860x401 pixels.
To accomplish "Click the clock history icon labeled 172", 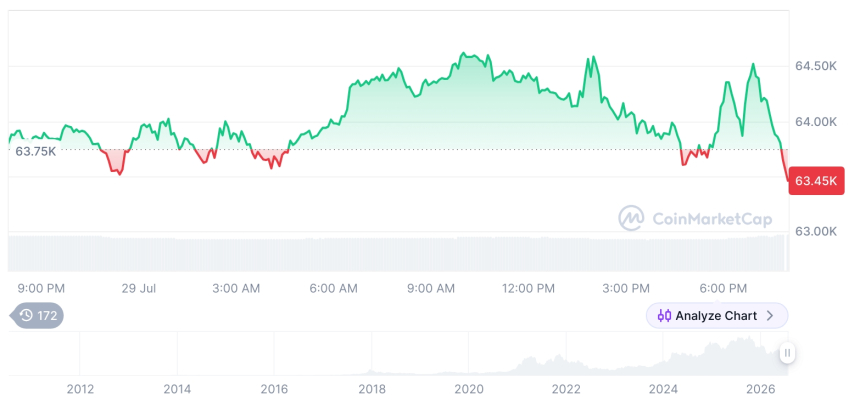I will (x=26, y=315).
